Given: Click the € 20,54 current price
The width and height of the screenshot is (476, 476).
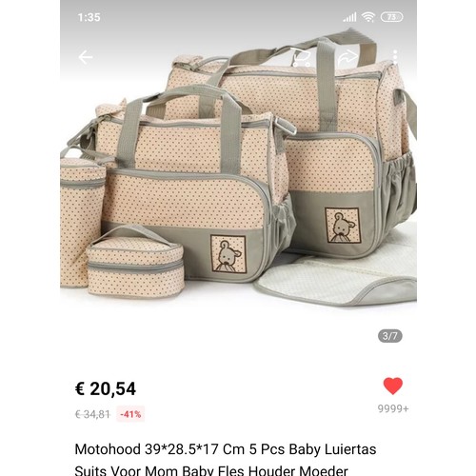Looking at the screenshot, I should coord(106,388).
